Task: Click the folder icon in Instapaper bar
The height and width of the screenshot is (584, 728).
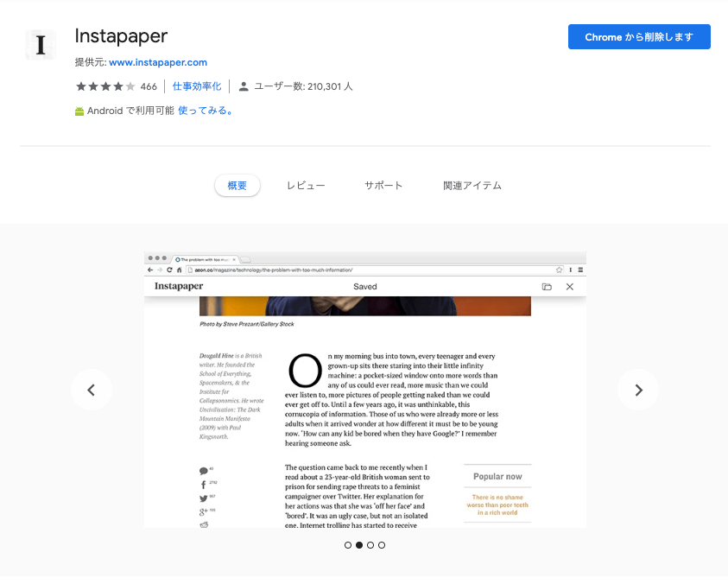Action: pos(547,287)
